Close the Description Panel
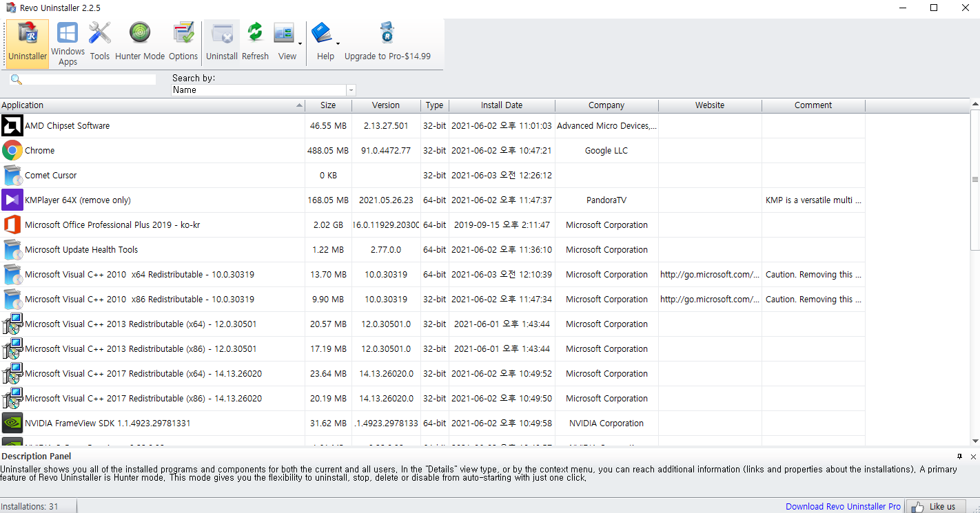This screenshot has width=980, height=513. click(973, 457)
